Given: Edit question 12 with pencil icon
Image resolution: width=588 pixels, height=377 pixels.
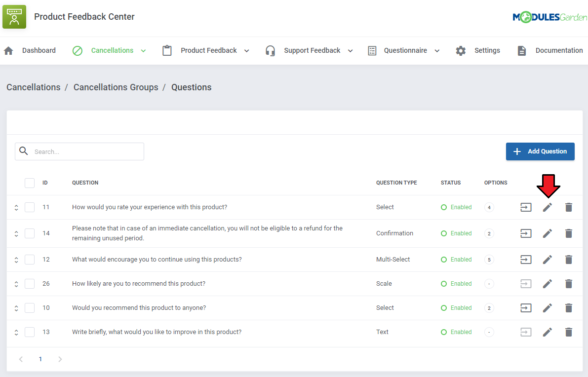Looking at the screenshot, I should click(547, 260).
